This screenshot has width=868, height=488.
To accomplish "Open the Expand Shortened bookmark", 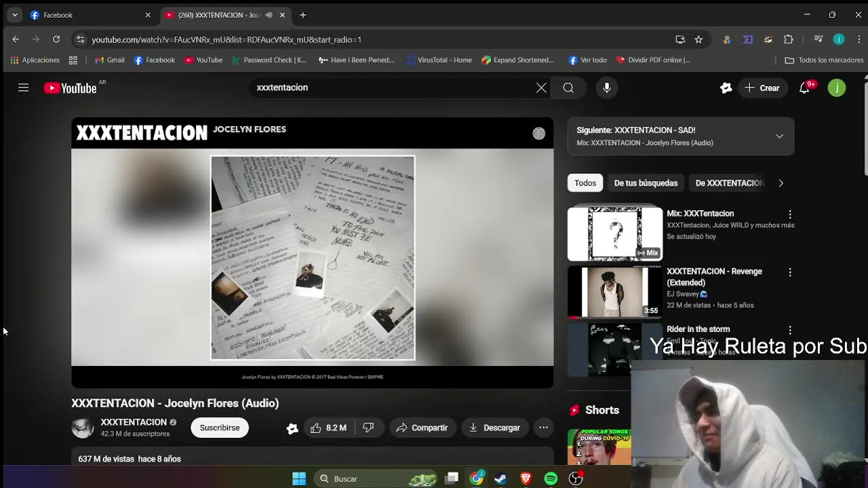I will coord(517,60).
